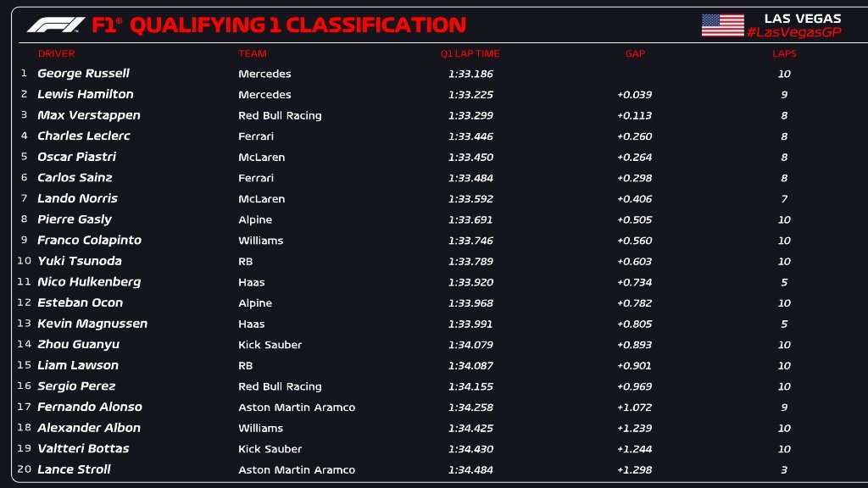
Task: Click Charles Leclerc's lap time 1:33.446
Action: 470,136
